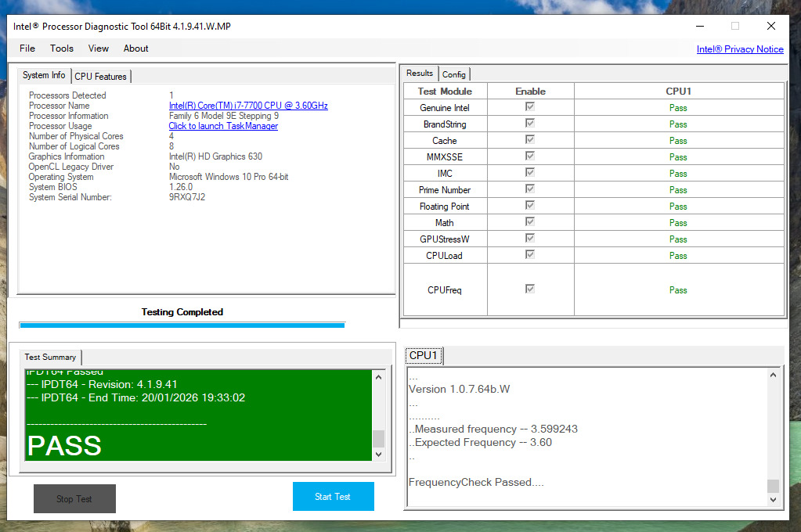Click the CPU1 log scrollbar thumb
The width and height of the screenshot is (801, 532).
coord(773,486)
